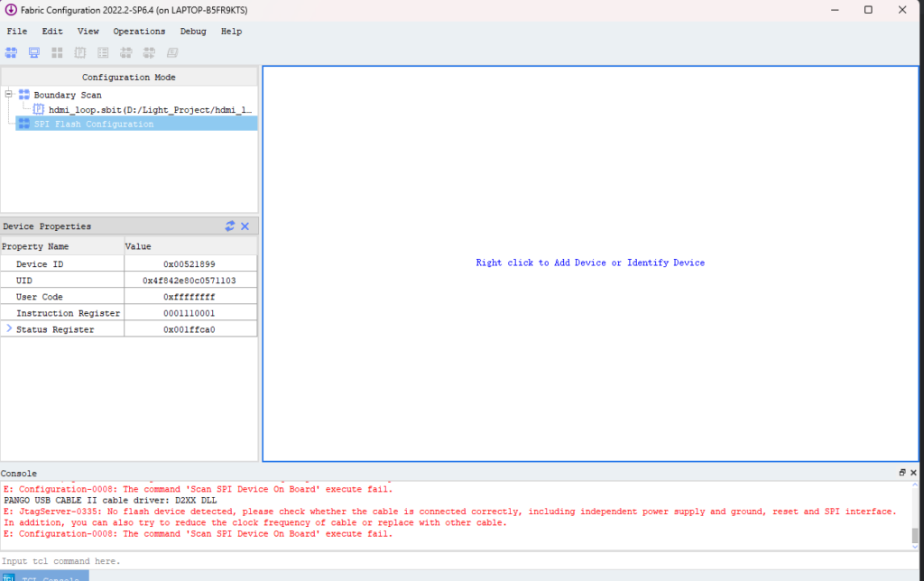Click the refresh icon in Device Properties
This screenshot has height=581, width=924.
coord(230,226)
